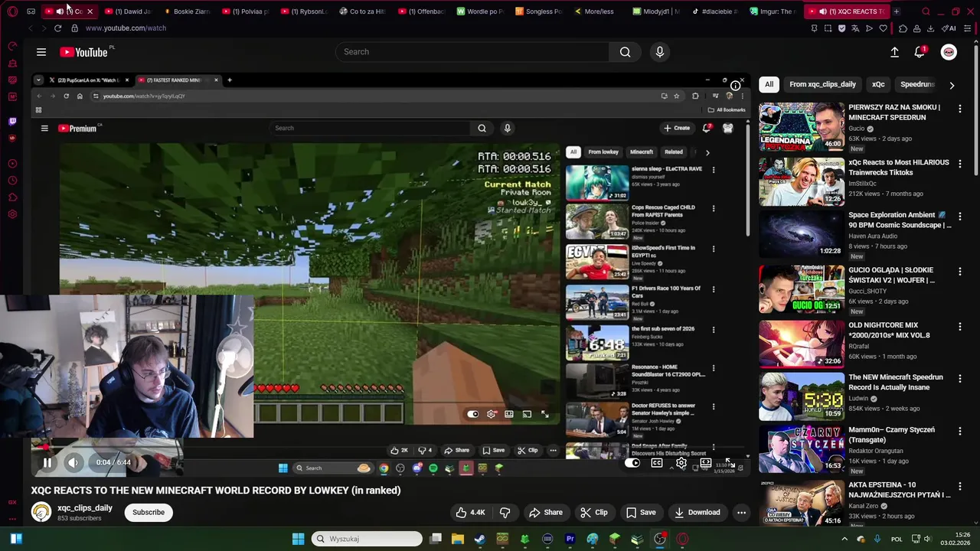Screen dimensions: 980x551
Task: Open Opera pinboards pin icon
Action: tap(814, 28)
